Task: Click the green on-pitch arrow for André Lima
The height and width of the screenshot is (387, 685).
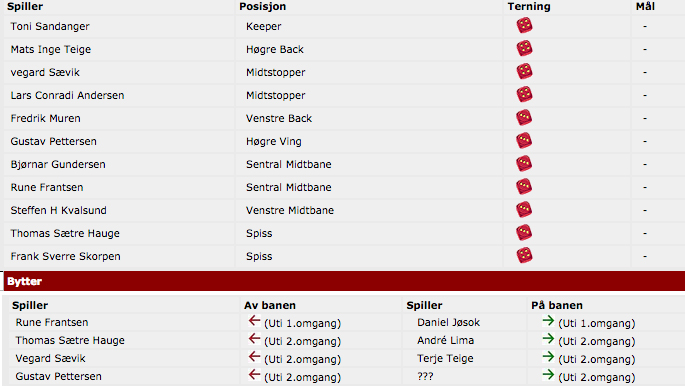Action: pyautogui.click(x=548, y=339)
